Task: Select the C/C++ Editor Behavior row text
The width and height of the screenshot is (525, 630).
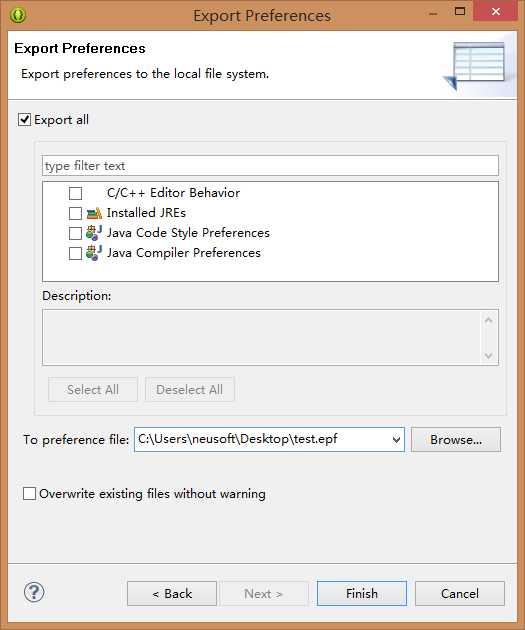Action: [174, 193]
